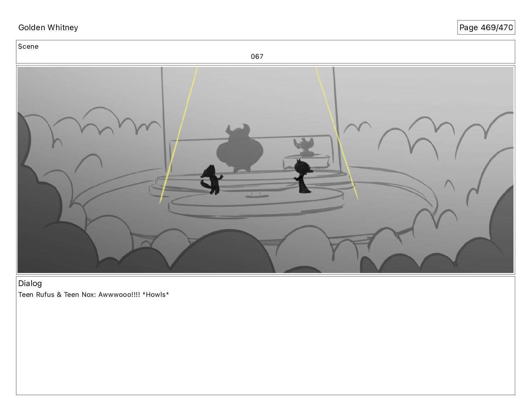Click the Scene label
532x411 pixels.
click(x=28, y=47)
